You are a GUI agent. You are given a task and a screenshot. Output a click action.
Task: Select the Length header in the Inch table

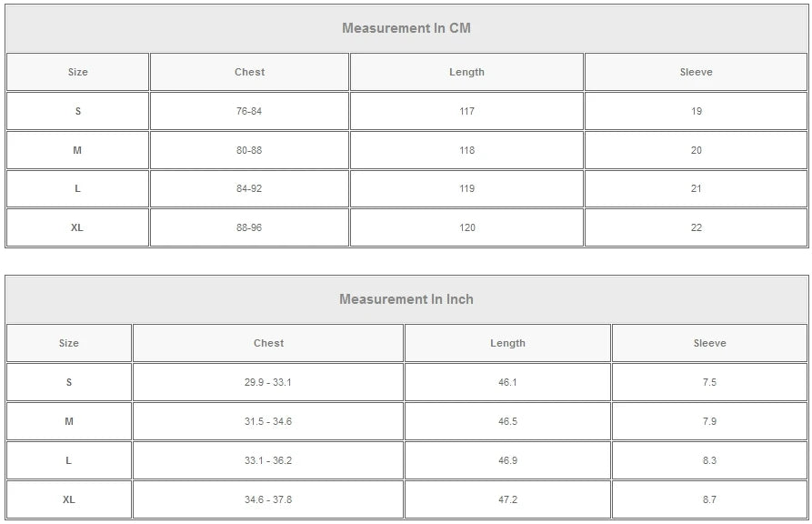[x=507, y=343]
